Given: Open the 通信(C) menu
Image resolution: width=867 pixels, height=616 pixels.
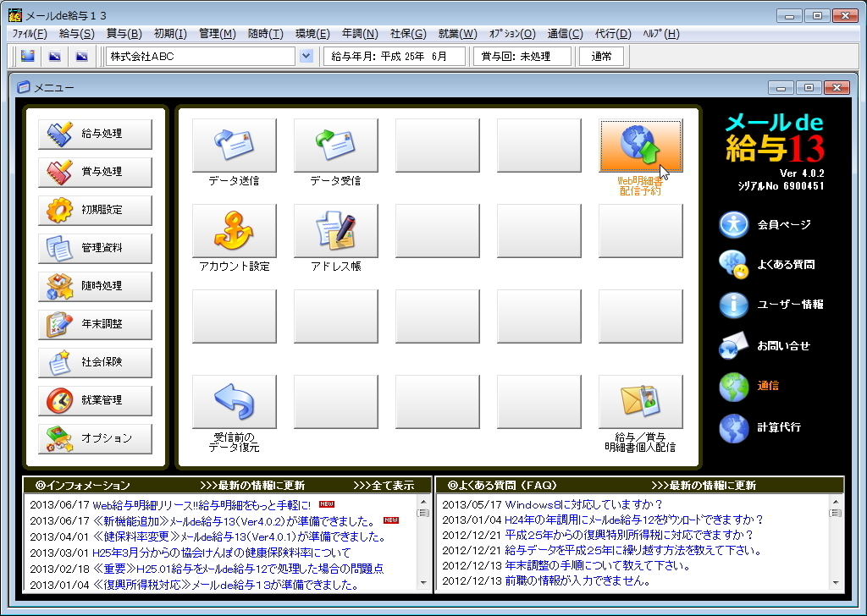Looking at the screenshot, I should (565, 34).
